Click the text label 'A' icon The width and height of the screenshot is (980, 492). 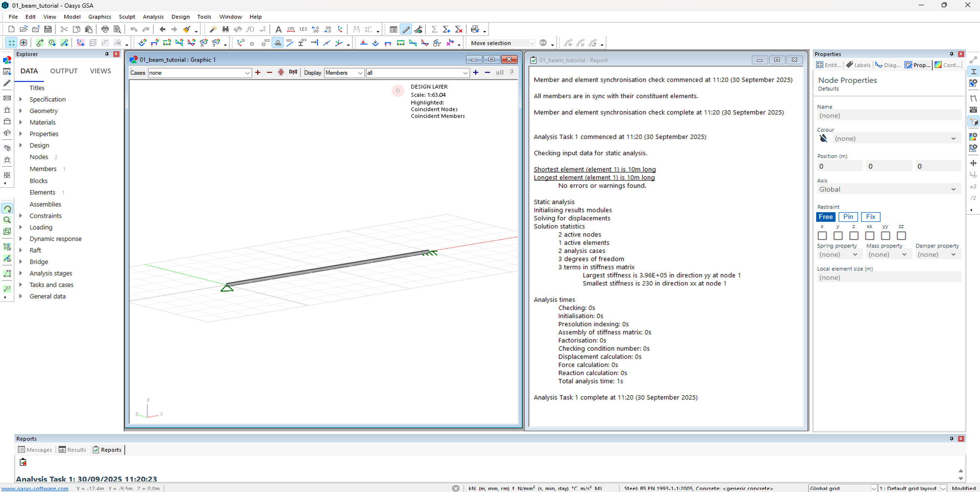pos(278,29)
